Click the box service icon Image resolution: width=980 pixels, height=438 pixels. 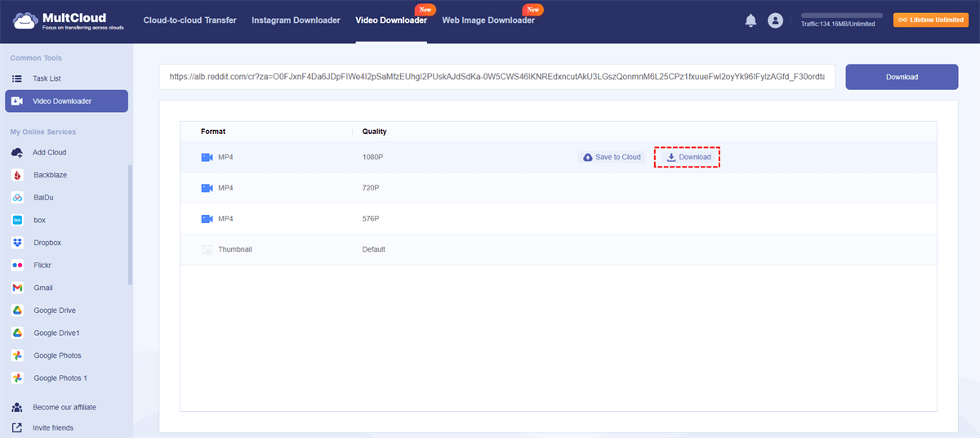[16, 221]
